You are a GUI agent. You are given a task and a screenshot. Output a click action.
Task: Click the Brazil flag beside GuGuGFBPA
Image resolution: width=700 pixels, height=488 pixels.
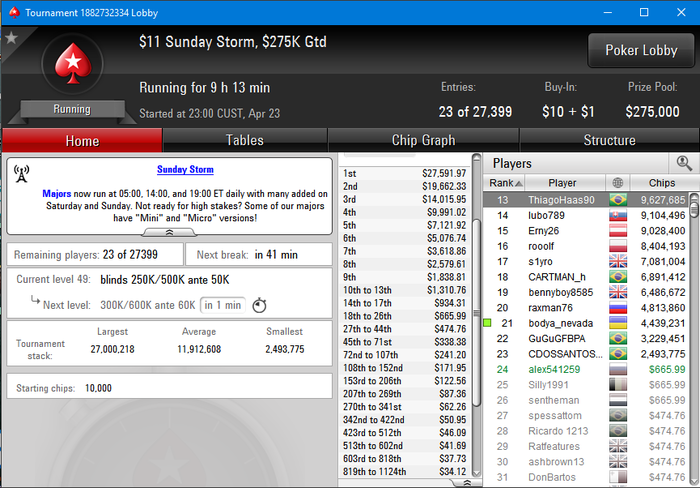pos(618,339)
